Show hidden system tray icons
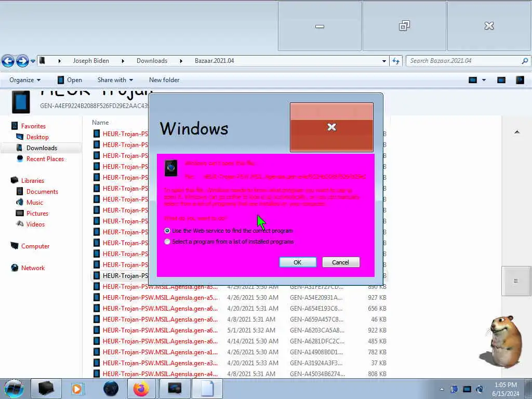This screenshot has height=399, width=532. click(x=442, y=389)
